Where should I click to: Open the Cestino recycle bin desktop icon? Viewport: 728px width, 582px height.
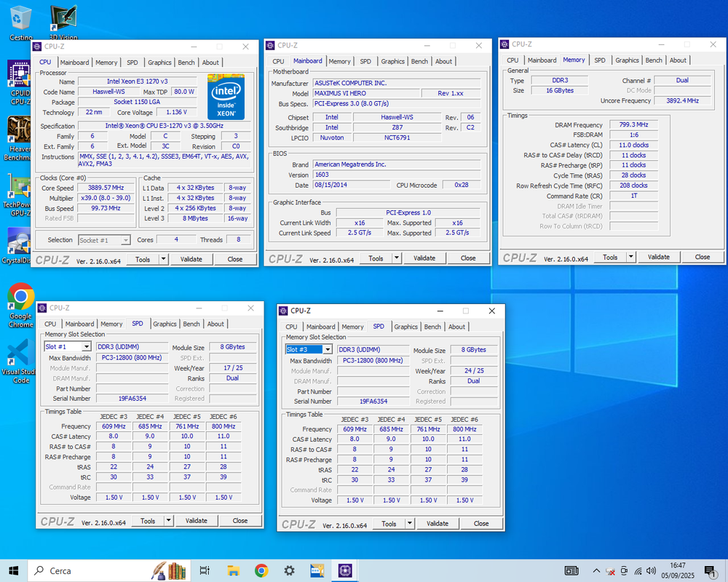point(20,23)
